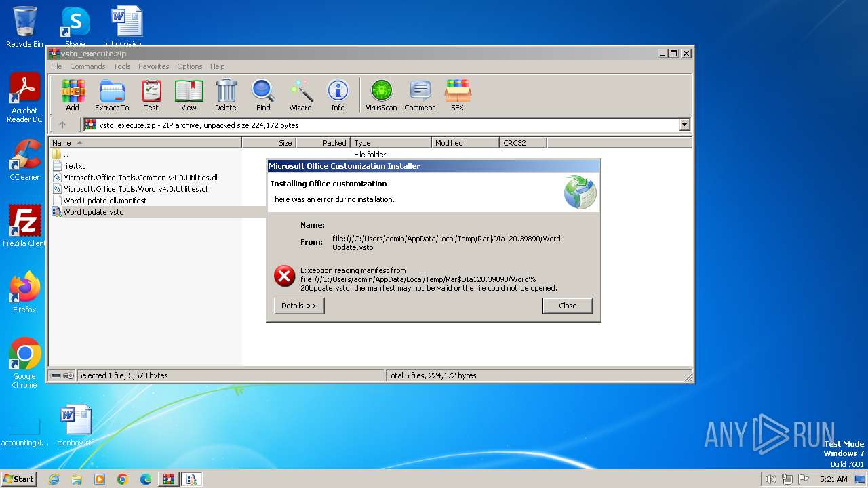Click the Test archive icon
868x488 pixels.
tap(151, 95)
